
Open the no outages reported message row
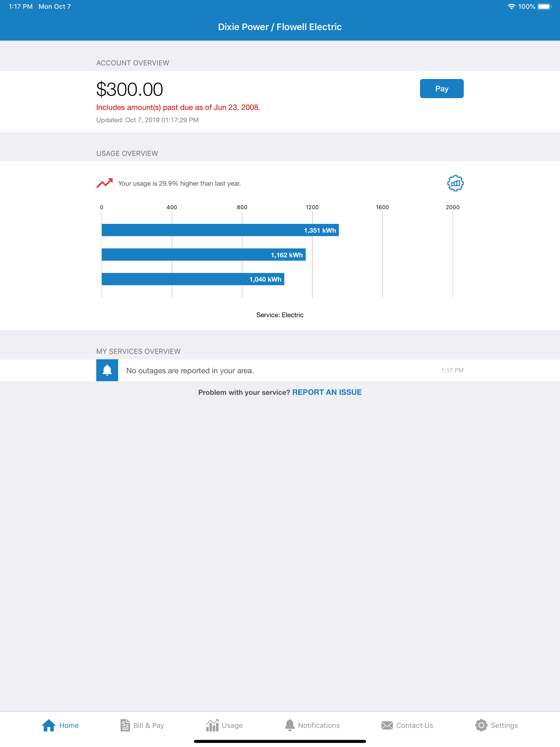(190, 370)
